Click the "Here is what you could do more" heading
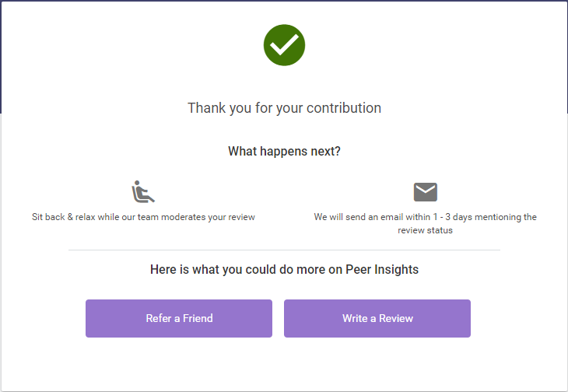This screenshot has width=568, height=392. coord(284,270)
